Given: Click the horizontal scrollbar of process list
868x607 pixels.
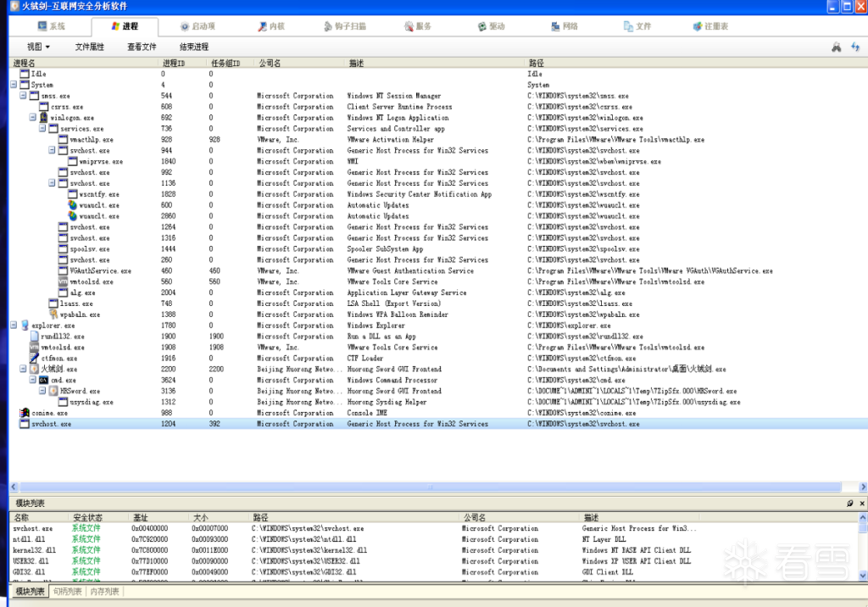Looking at the screenshot, I should [430, 487].
